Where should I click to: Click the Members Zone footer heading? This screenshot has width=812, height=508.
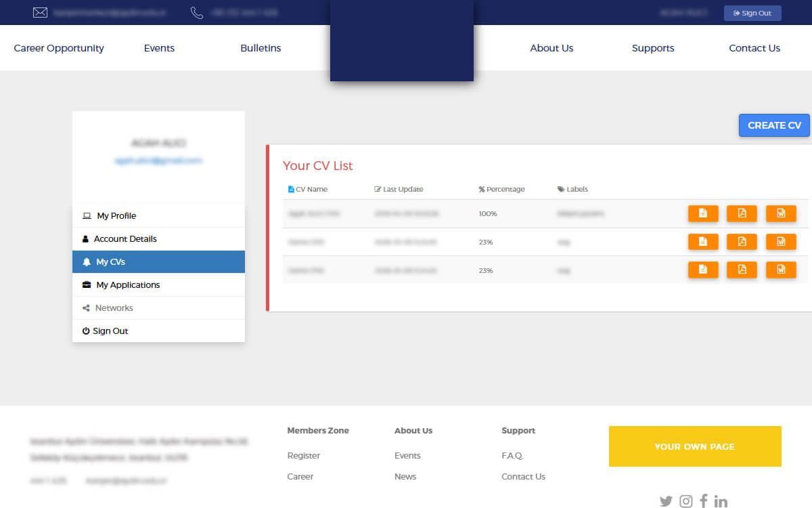(318, 431)
